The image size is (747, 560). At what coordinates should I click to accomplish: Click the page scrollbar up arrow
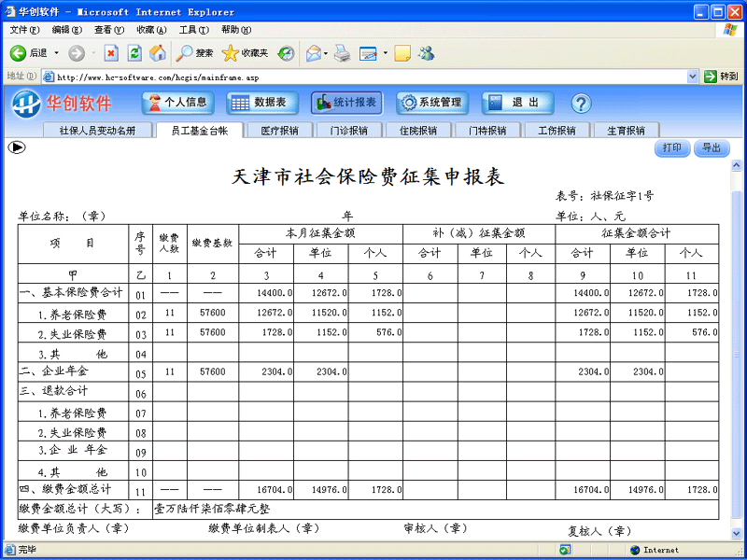(737, 166)
